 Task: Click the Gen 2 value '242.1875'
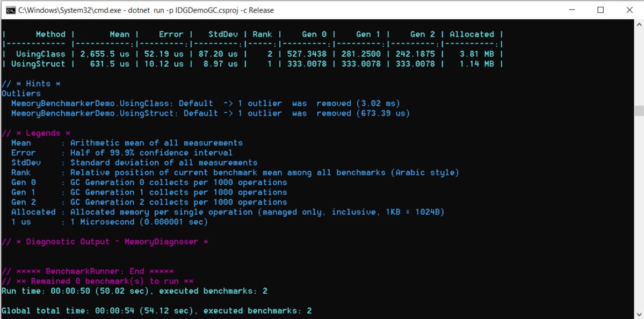pyautogui.click(x=415, y=54)
